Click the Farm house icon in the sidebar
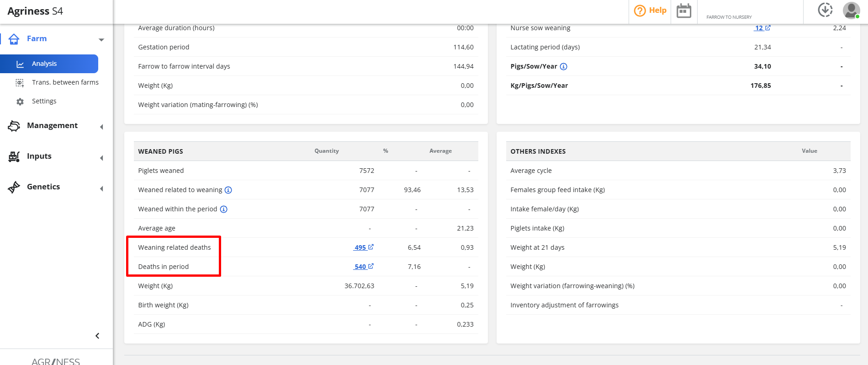868x365 pixels. click(14, 39)
